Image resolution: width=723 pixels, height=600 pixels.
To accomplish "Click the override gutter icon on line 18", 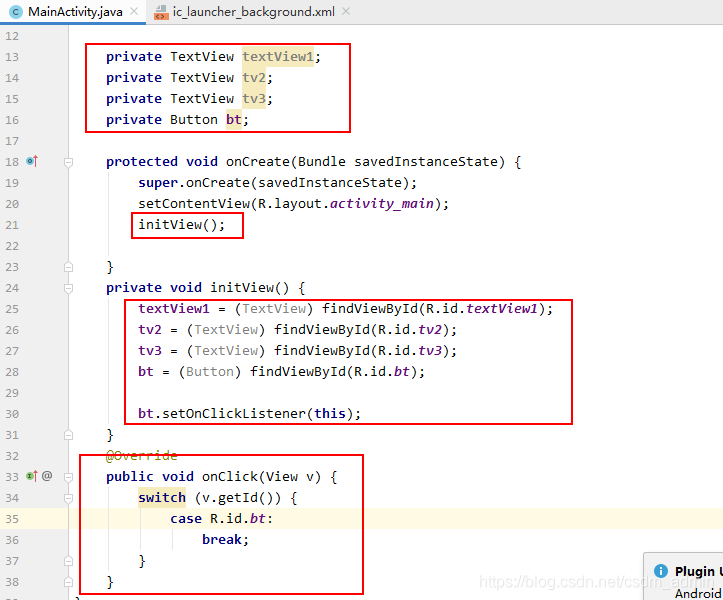I will tap(32, 161).
